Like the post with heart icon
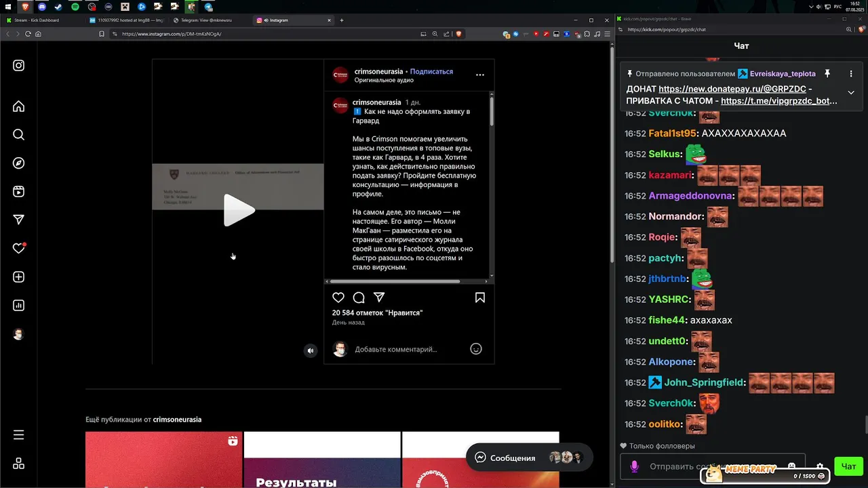This screenshot has height=488, width=868. [x=338, y=298]
